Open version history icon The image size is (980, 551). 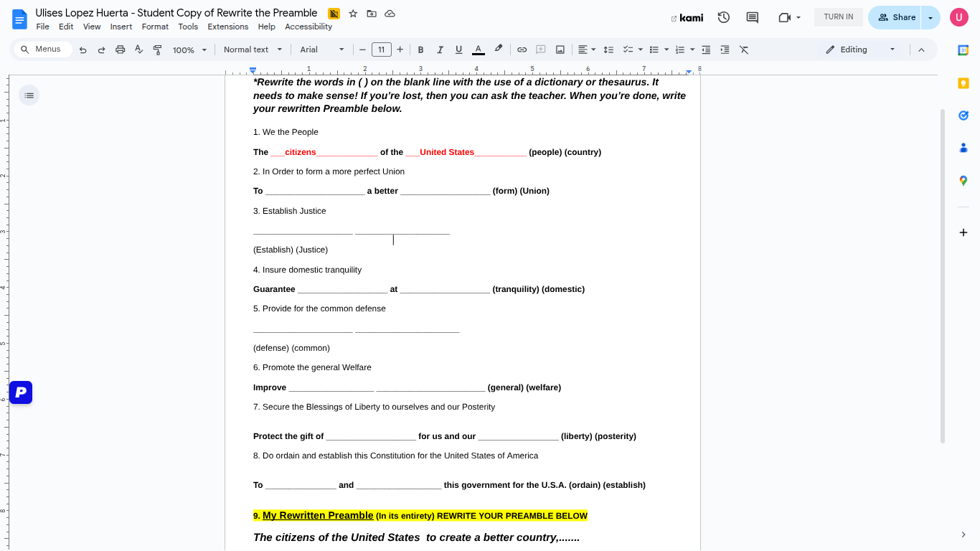[723, 17]
